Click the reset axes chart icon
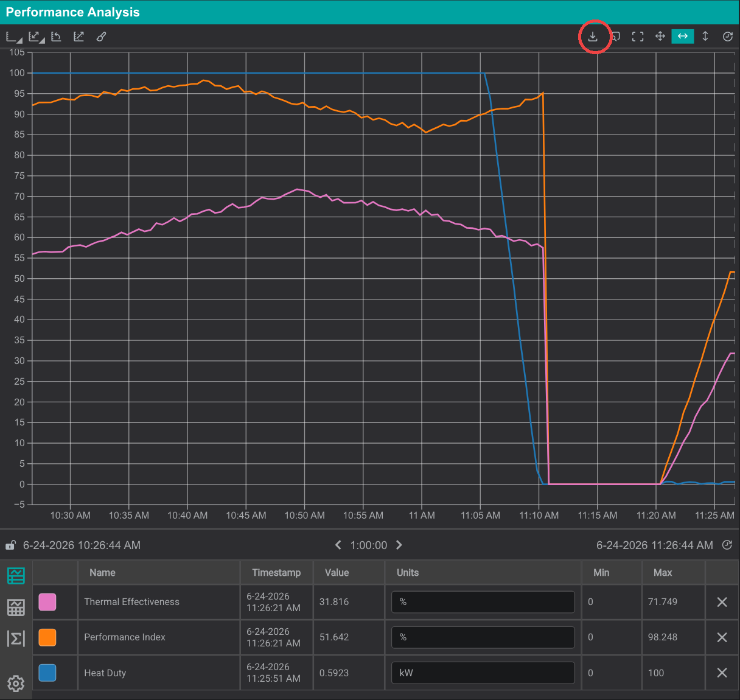 point(56,37)
